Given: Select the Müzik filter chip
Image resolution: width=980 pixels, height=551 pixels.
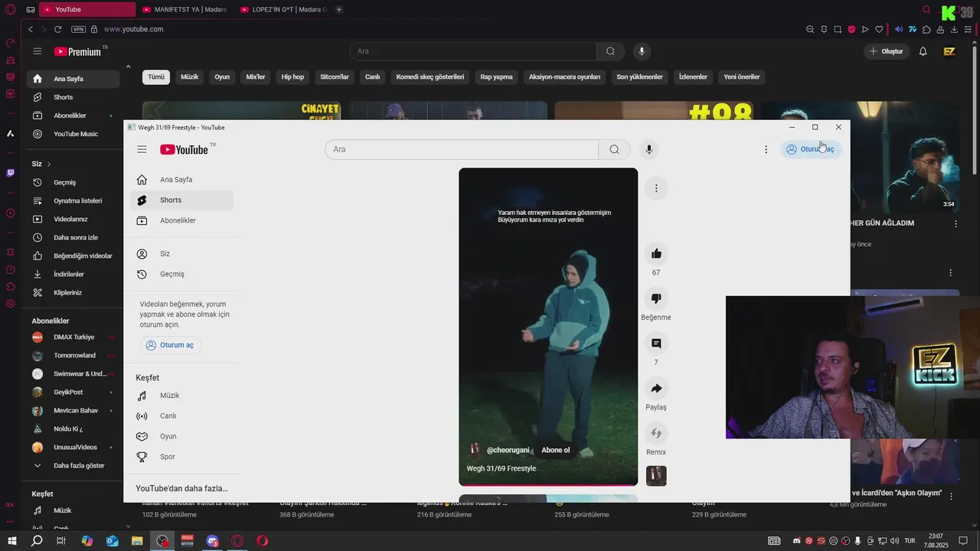Looking at the screenshot, I should 189,77.
